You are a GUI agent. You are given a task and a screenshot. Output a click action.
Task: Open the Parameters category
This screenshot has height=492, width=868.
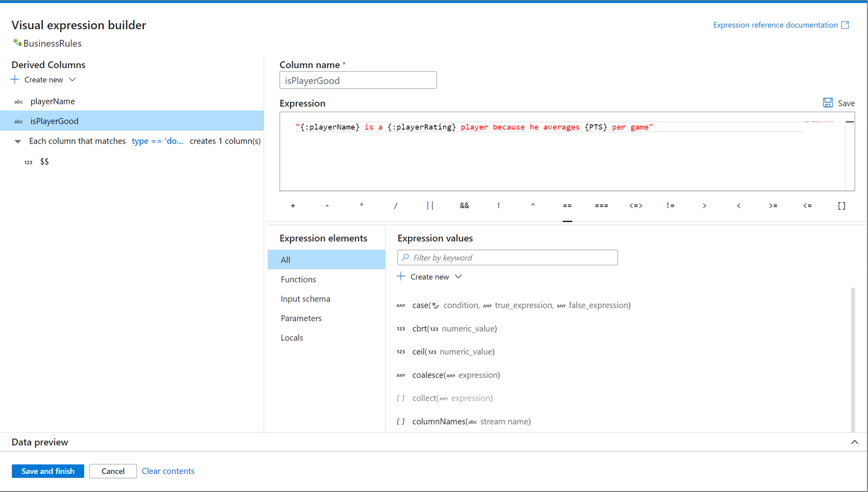(x=301, y=318)
